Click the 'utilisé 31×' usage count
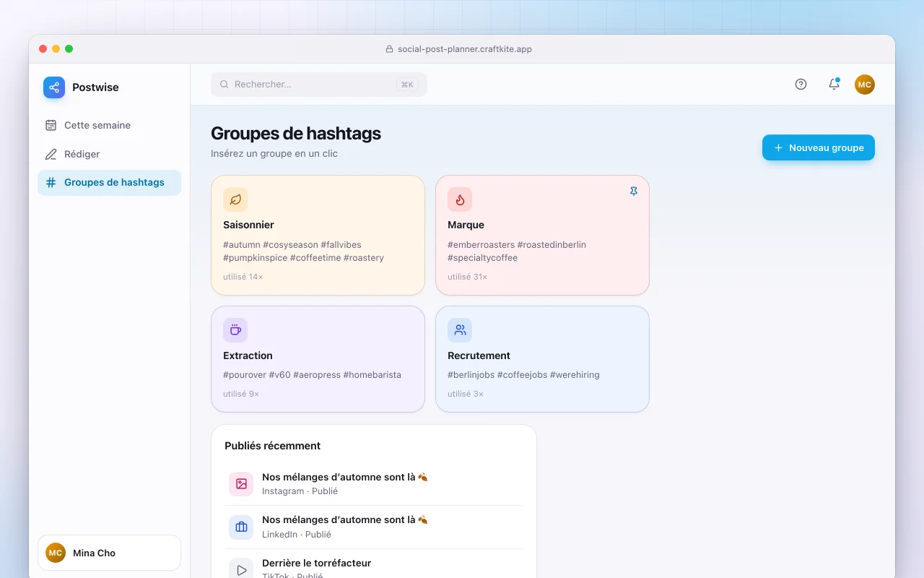The width and height of the screenshot is (924, 578). click(x=467, y=277)
